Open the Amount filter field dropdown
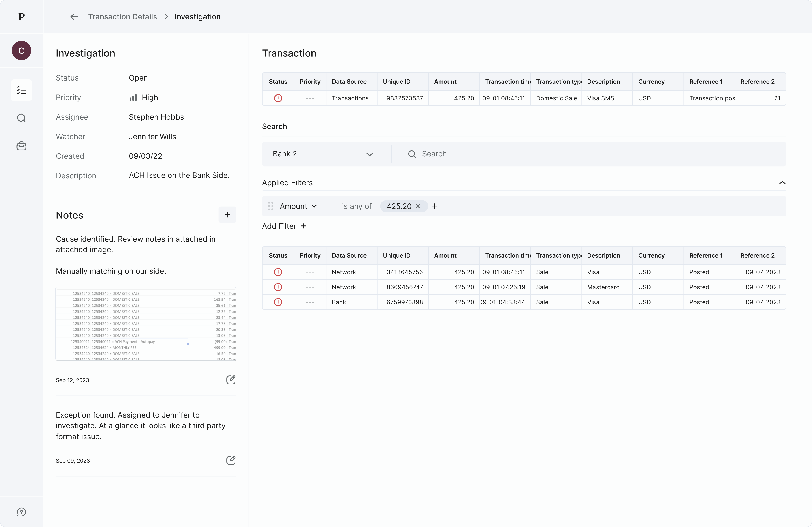The width and height of the screenshot is (812, 527). 299,206
